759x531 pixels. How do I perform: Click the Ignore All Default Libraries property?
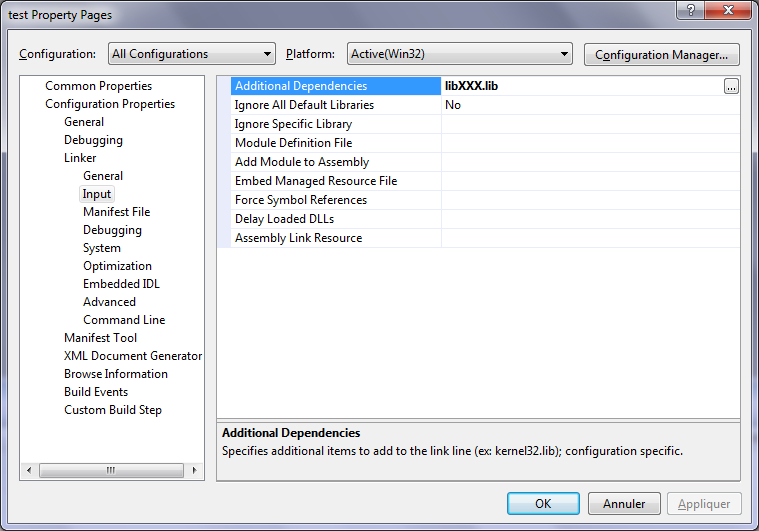(x=304, y=105)
